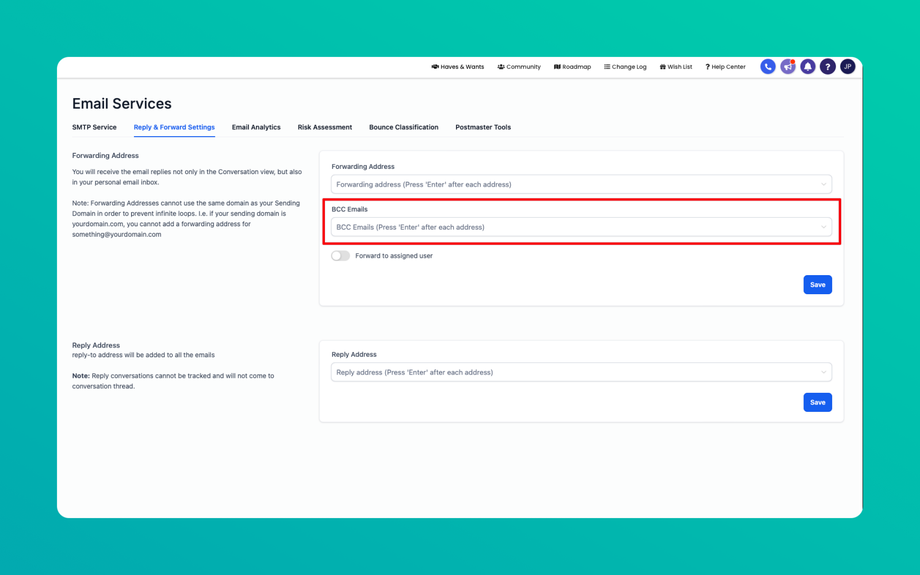Open the megaphone announcements icon
920x575 pixels.
(x=787, y=67)
